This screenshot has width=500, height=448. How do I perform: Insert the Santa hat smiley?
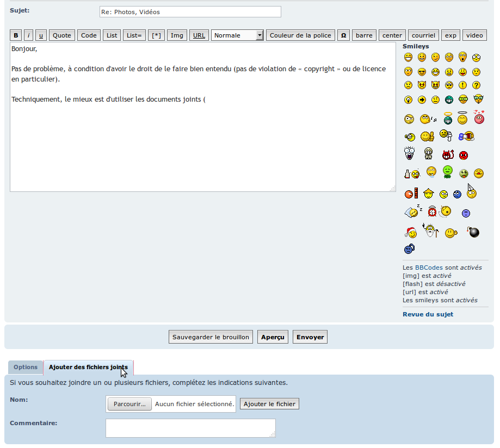[x=411, y=233]
